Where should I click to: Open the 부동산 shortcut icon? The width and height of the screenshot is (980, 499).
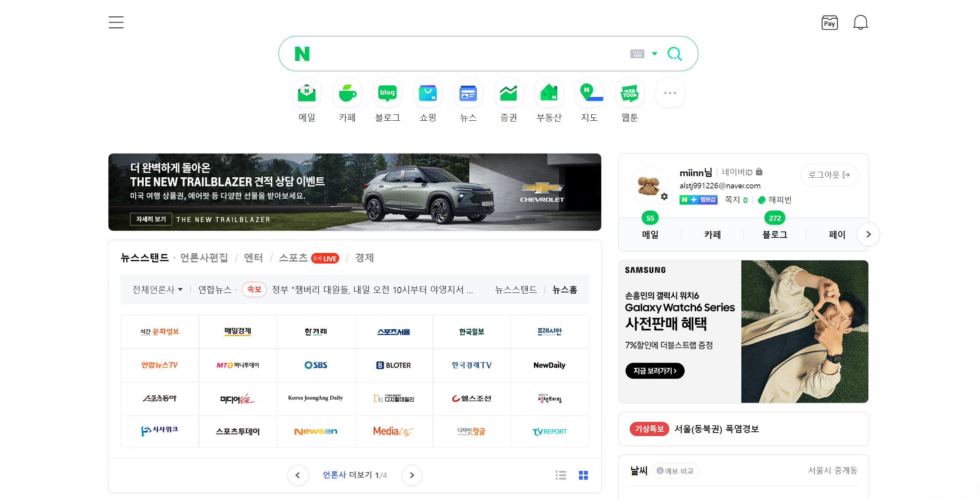549,93
